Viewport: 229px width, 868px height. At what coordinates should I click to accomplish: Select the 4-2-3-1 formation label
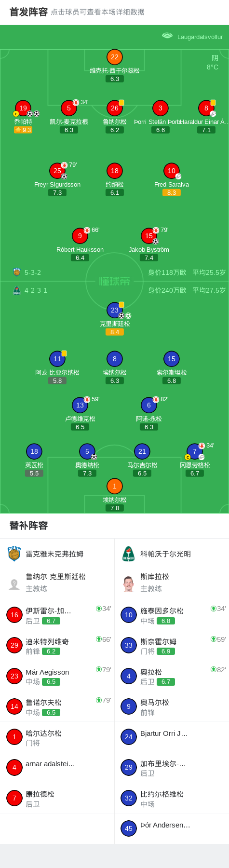click(x=36, y=290)
